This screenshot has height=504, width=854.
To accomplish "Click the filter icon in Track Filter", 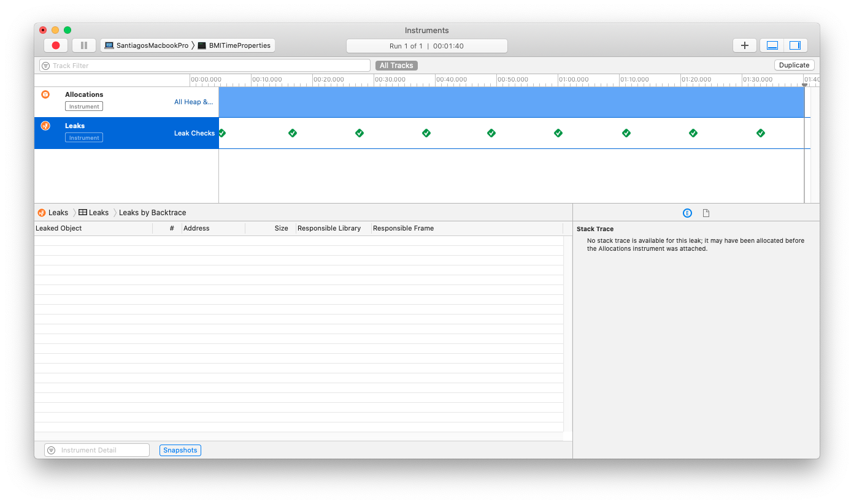I will tap(46, 66).
